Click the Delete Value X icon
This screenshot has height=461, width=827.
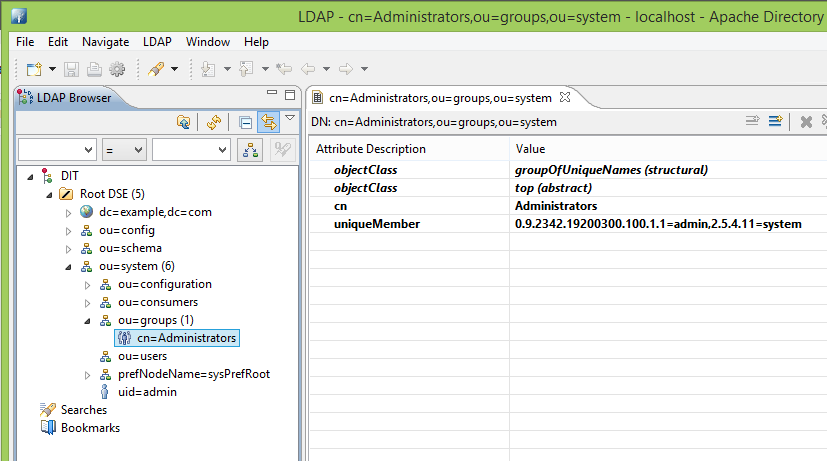pos(806,122)
